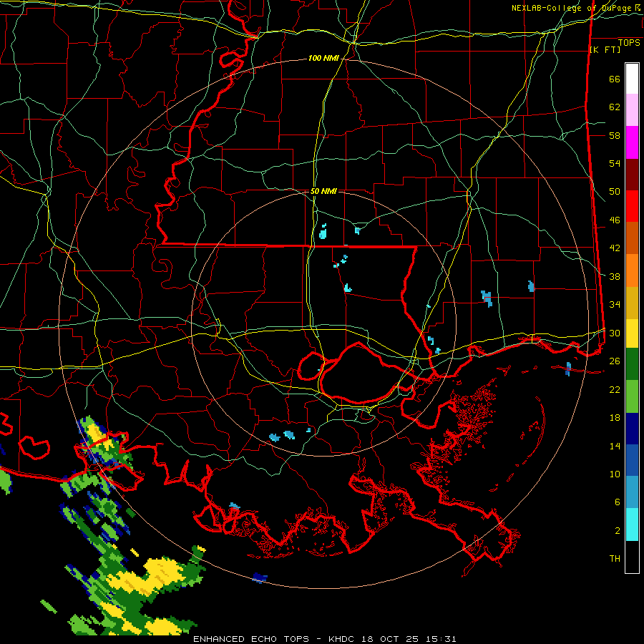Click the "15:31" timestamp in footer

441,639
